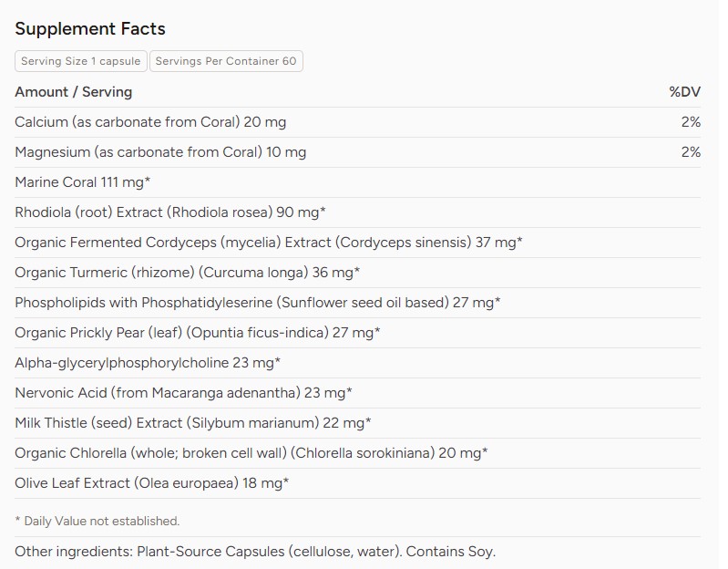
Task: Select the Amount / Serving column header
Action: (74, 92)
